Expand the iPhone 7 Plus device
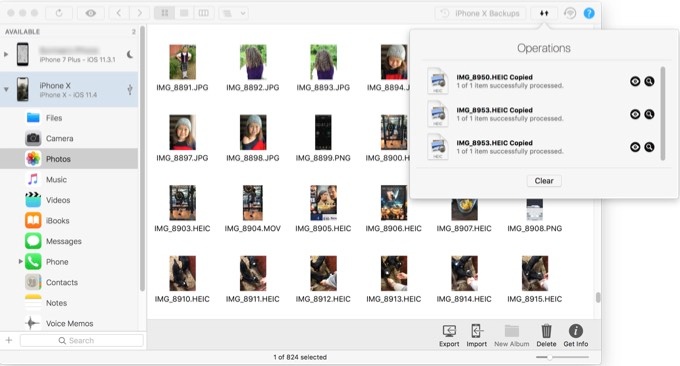The width and height of the screenshot is (680, 366). click(x=6, y=54)
